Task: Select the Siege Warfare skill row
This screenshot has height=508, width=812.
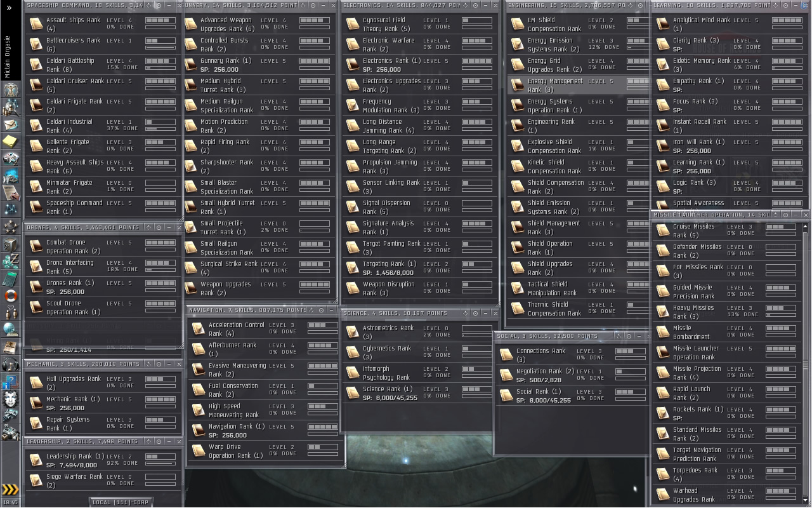Action: point(103,481)
